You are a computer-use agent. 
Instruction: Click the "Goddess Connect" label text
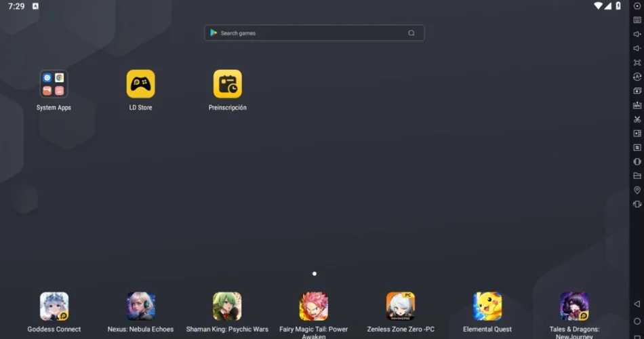tap(54, 329)
